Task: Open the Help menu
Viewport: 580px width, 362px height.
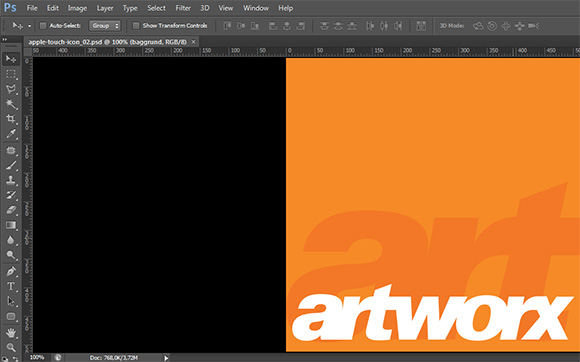Action: coord(286,8)
